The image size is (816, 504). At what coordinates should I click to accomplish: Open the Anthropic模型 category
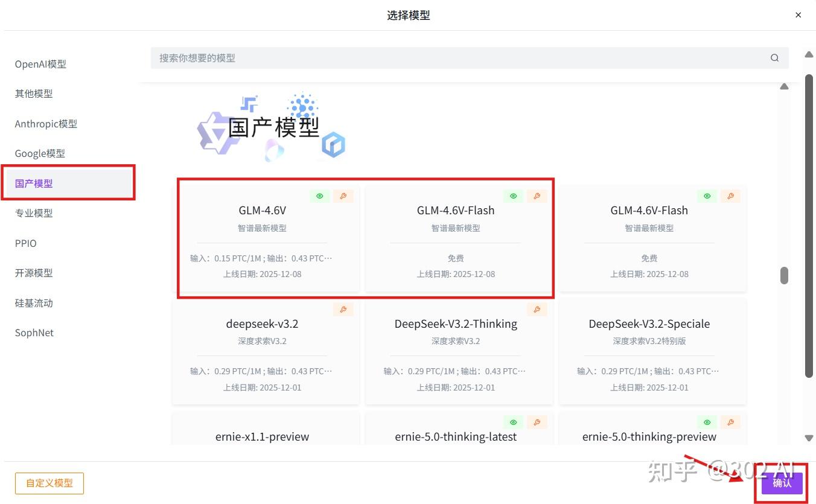(x=46, y=124)
